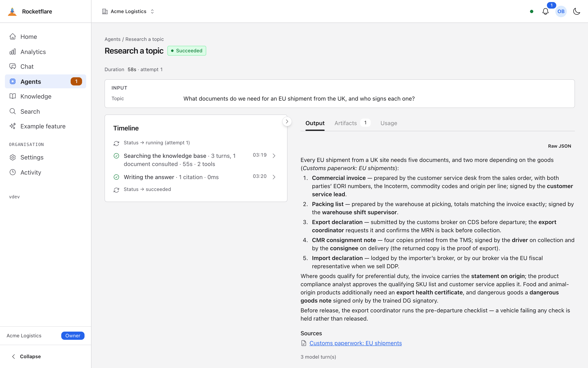Screen dimensions: 588x368
Task: Open Search in the sidebar
Action: click(x=46, y=111)
